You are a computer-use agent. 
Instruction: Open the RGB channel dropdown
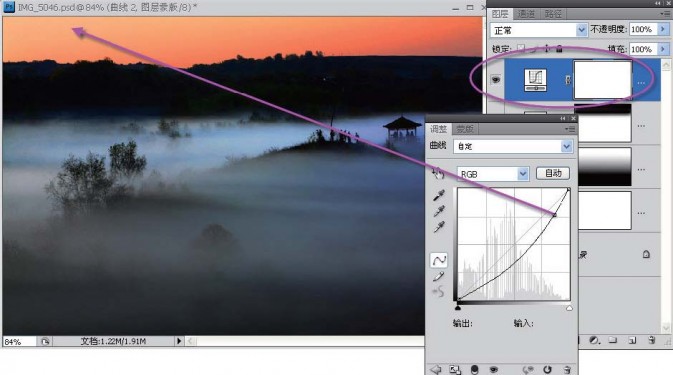(493, 174)
